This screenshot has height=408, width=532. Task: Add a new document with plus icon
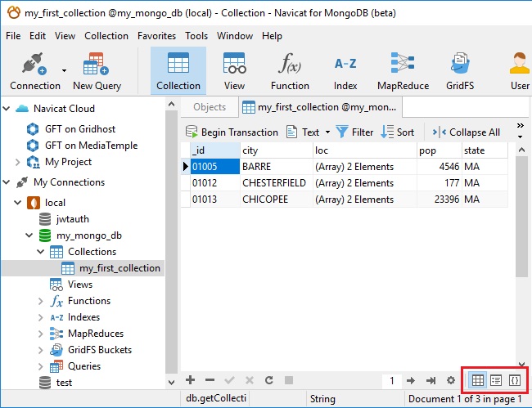pos(191,380)
